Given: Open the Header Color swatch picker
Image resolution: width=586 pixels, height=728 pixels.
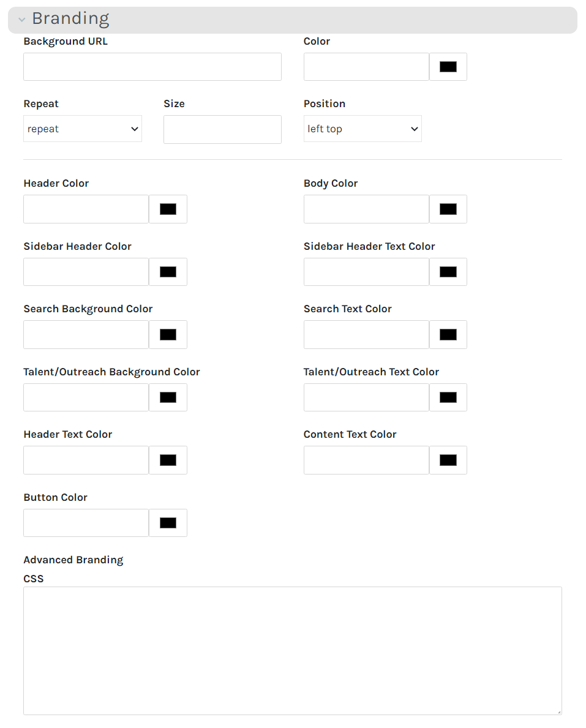Looking at the screenshot, I should 168,209.
